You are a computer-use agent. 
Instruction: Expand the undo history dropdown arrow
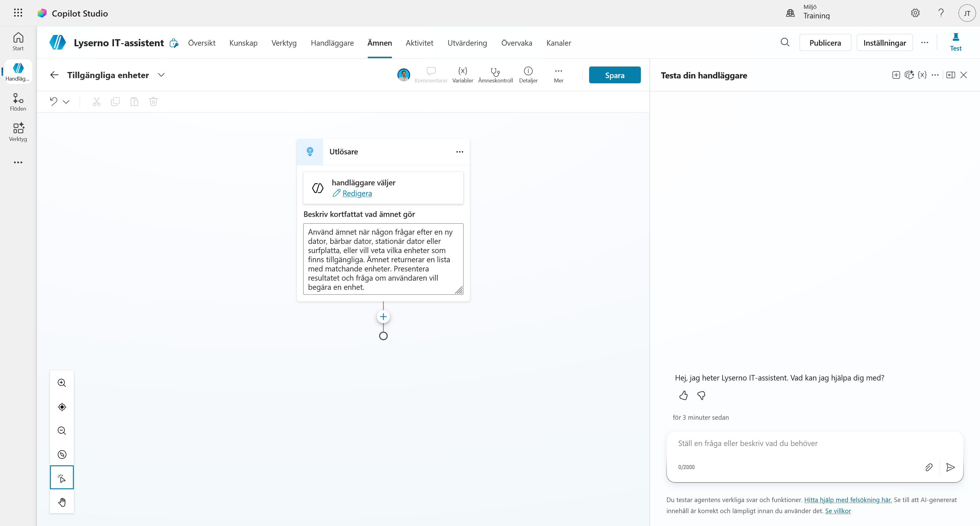click(x=66, y=101)
